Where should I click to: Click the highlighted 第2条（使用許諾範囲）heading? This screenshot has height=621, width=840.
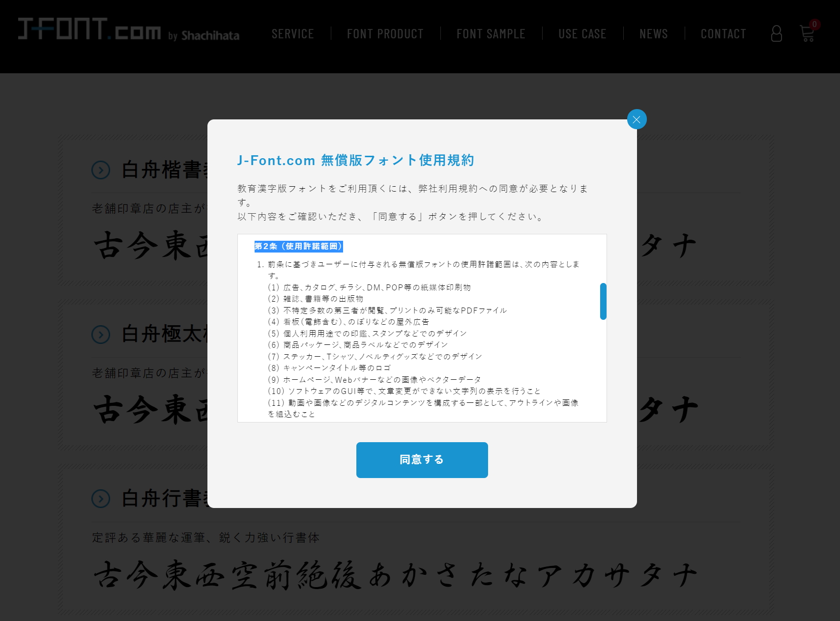click(299, 246)
